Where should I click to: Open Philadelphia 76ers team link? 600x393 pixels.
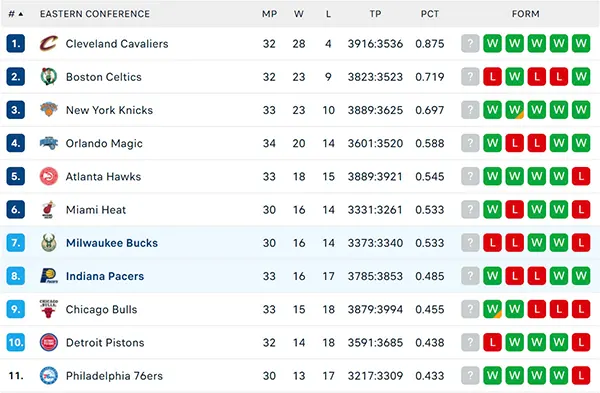114,376
